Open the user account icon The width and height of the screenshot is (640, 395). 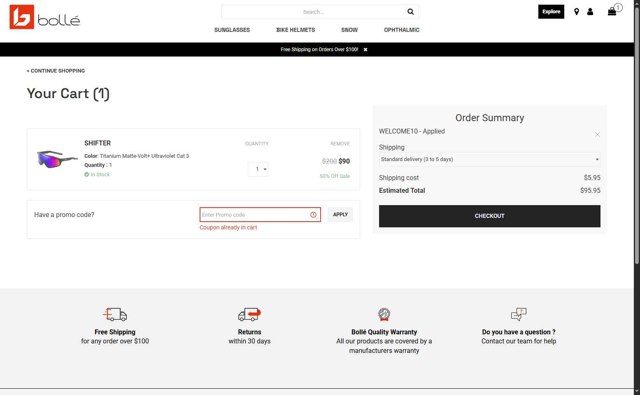tap(590, 12)
